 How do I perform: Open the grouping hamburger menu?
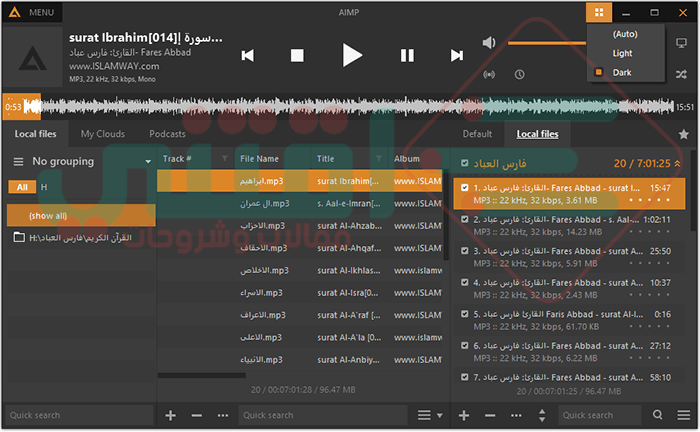click(18, 162)
